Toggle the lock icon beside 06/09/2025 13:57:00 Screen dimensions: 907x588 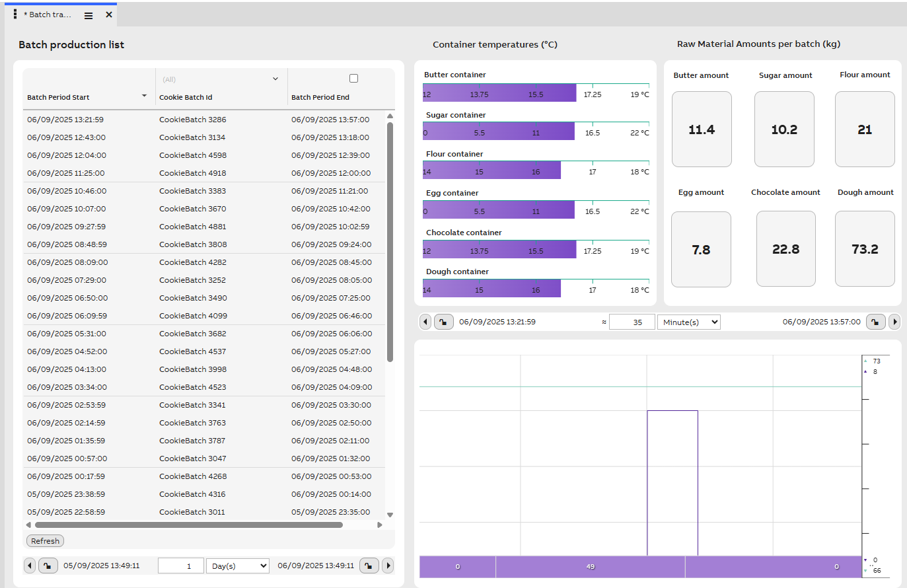coord(875,322)
